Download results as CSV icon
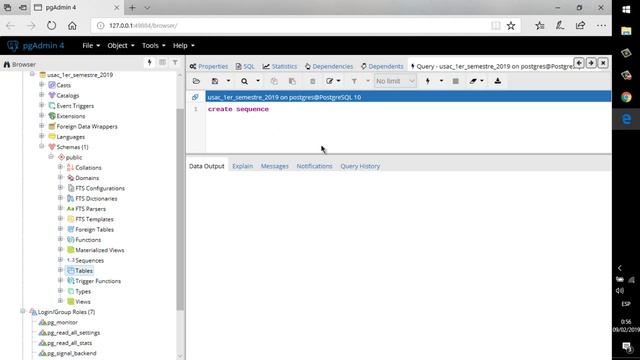Image resolution: width=640 pixels, height=360 pixels. (x=498, y=81)
